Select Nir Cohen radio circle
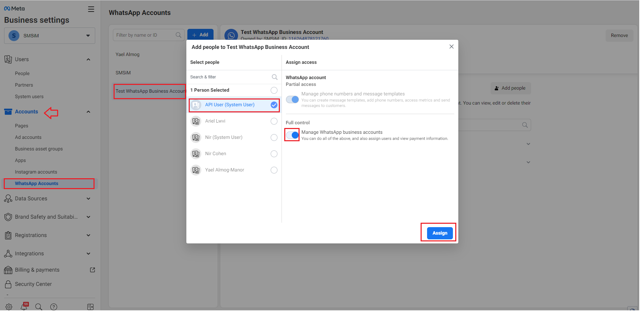 (x=274, y=154)
